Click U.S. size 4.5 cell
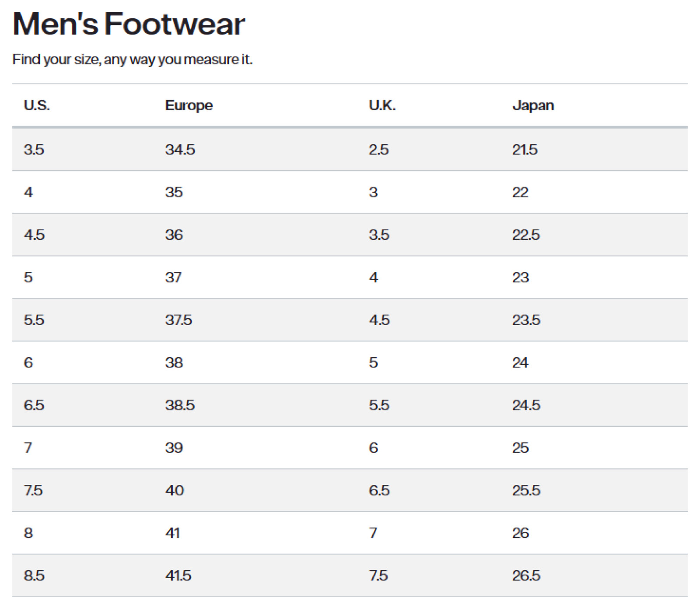 point(34,235)
